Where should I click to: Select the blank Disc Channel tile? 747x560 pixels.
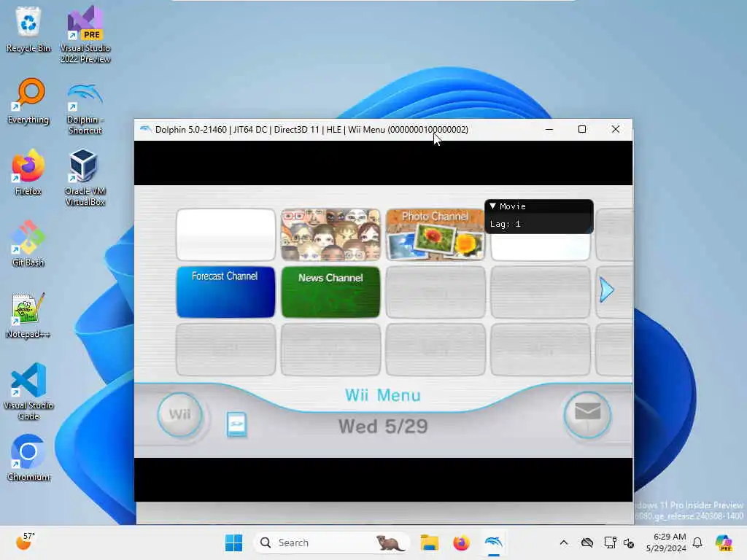[x=226, y=235]
